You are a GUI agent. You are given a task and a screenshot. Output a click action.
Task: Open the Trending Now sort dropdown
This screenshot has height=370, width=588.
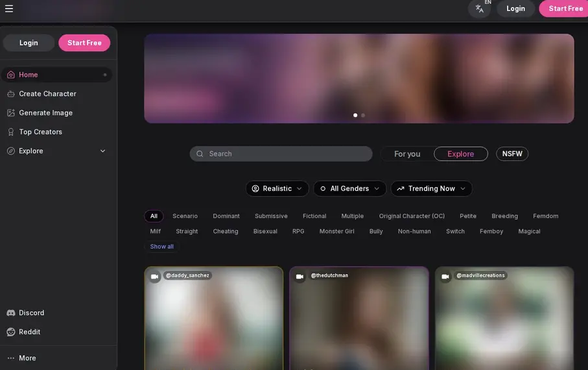pos(431,188)
